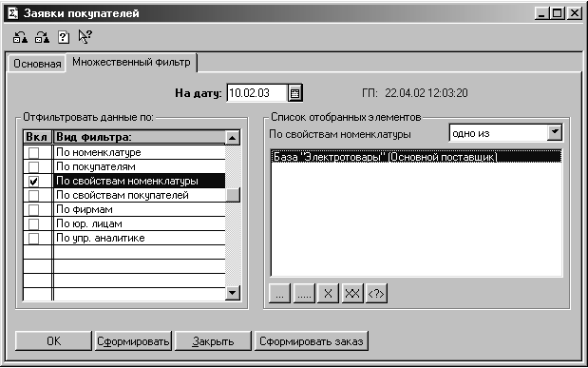Uncheck the По свойствам номенклатуры checkbox
Viewport: 588px width, 368px height.
coord(34,181)
